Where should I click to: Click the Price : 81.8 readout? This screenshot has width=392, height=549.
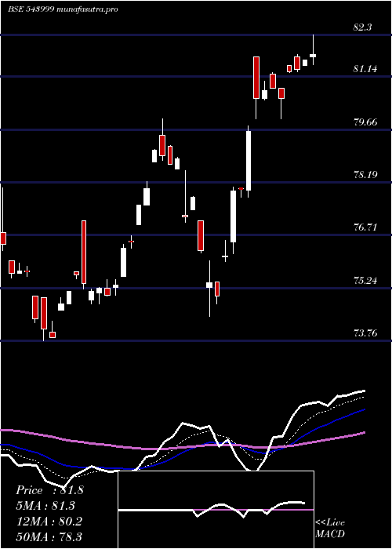[49, 490]
